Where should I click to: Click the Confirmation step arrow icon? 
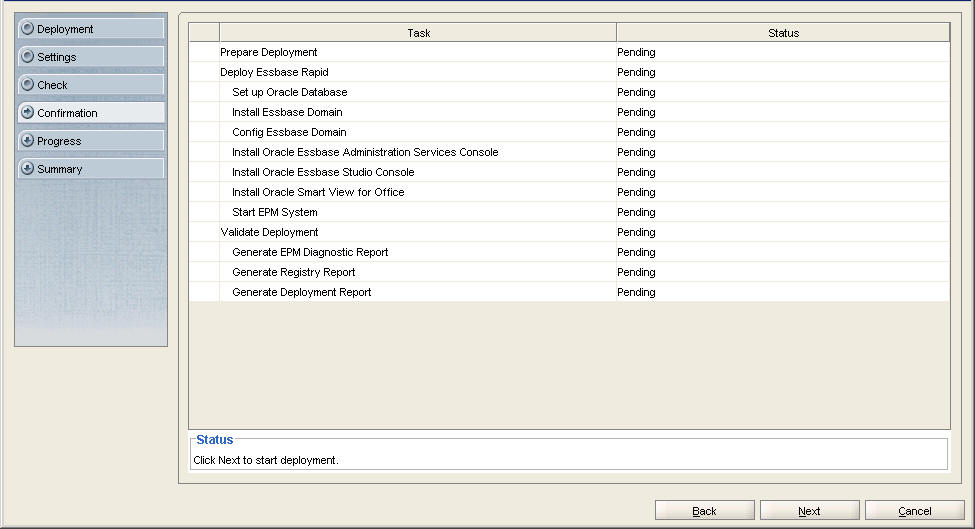coord(27,113)
